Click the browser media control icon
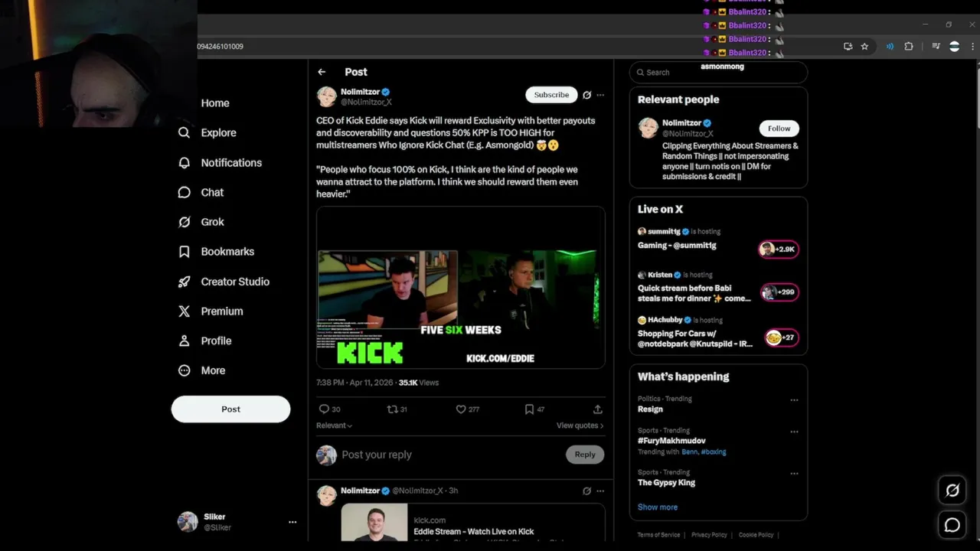 coord(936,47)
